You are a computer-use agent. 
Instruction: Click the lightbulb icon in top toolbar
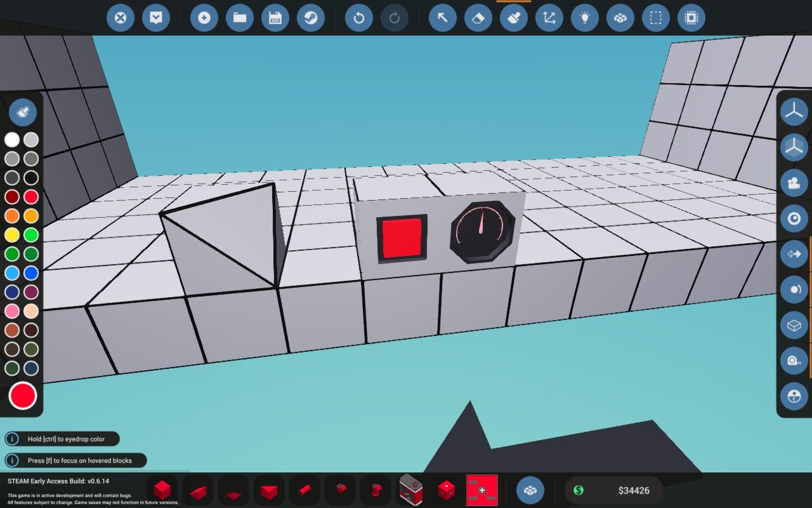585,18
